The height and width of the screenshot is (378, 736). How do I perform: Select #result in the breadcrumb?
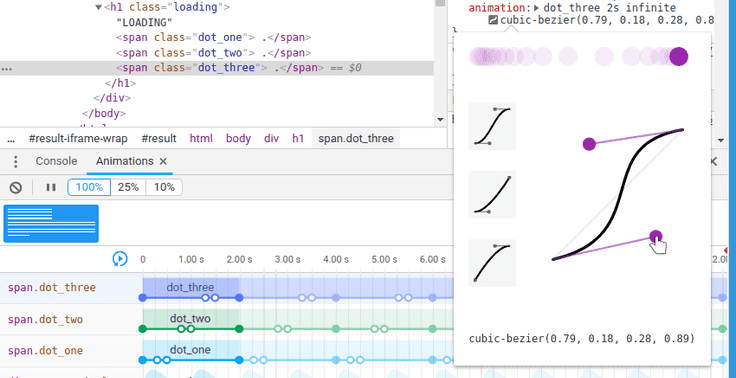pyautogui.click(x=159, y=139)
